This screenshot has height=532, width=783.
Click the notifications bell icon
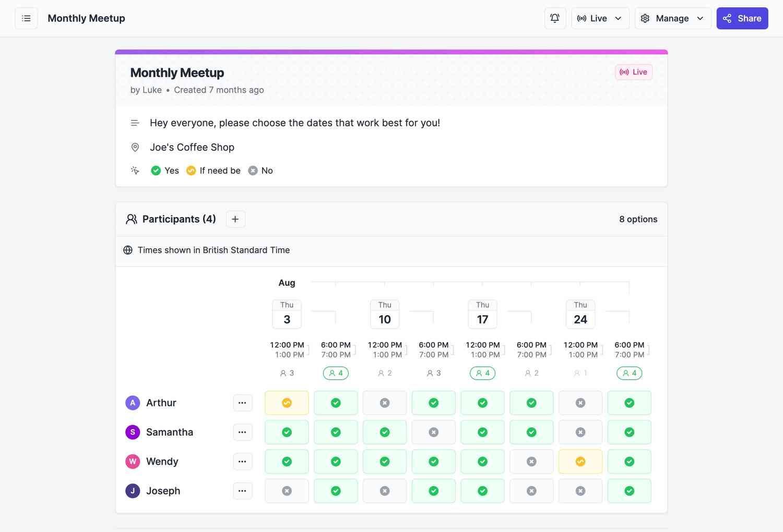coord(555,18)
